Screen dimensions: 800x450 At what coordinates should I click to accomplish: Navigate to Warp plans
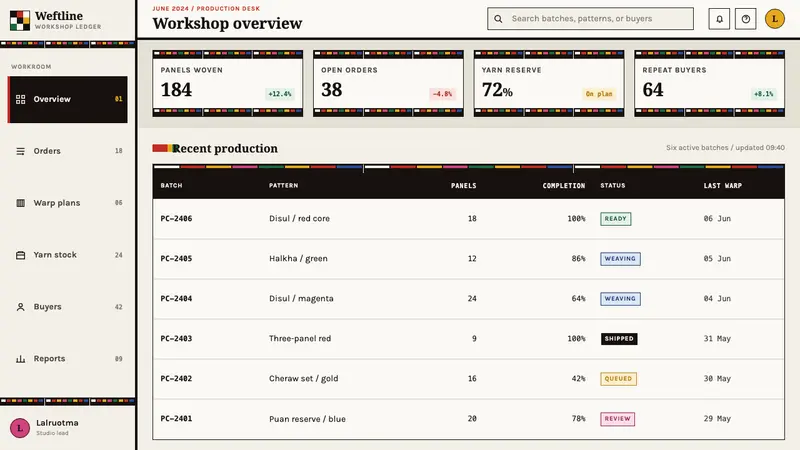(x=67, y=203)
